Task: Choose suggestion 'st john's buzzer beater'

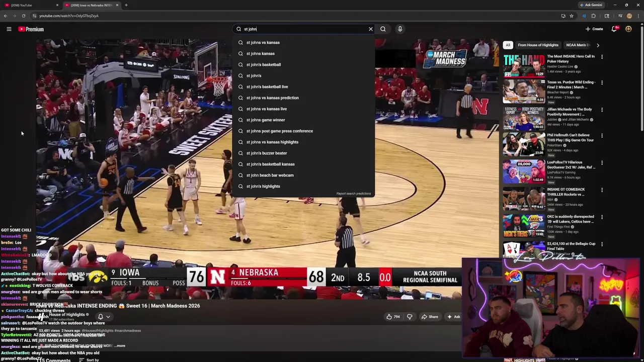Action: coord(304,153)
